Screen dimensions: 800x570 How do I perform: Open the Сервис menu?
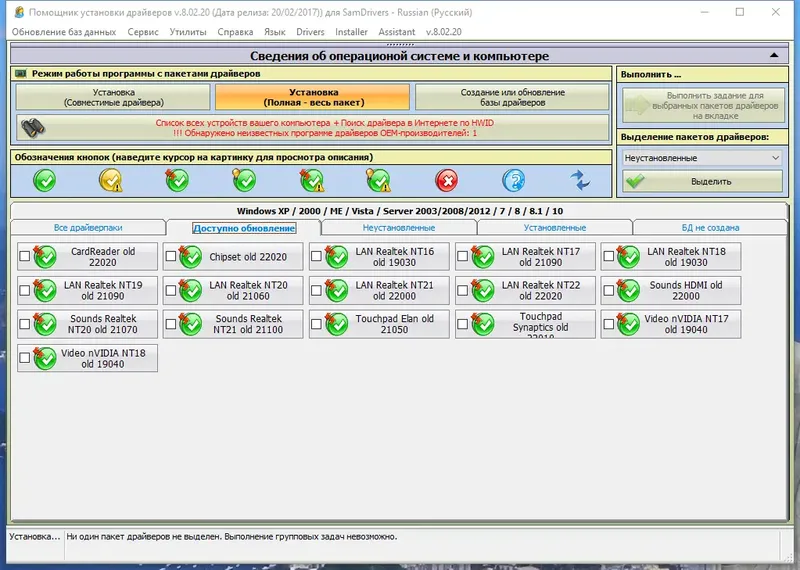point(143,32)
